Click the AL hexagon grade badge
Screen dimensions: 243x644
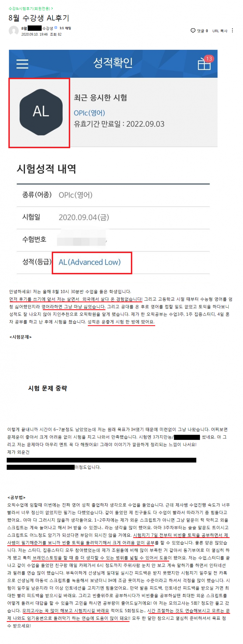(41, 112)
